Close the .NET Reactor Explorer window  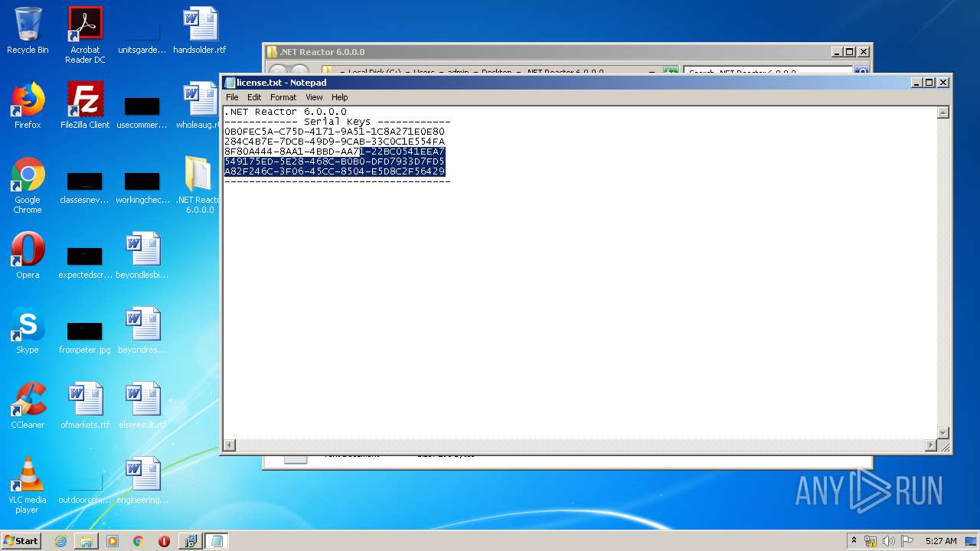pyautogui.click(x=863, y=52)
